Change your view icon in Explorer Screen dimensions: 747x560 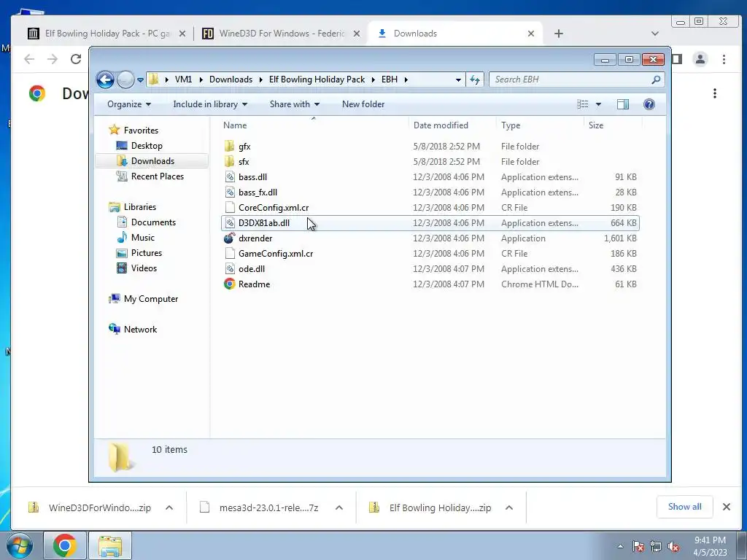click(x=583, y=104)
